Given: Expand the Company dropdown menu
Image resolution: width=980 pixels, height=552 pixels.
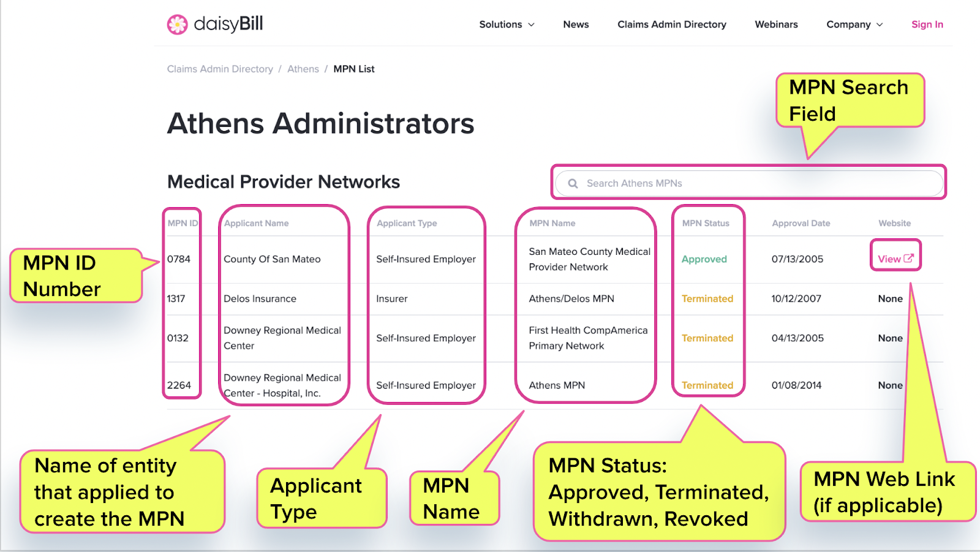Looking at the screenshot, I should click(x=854, y=25).
